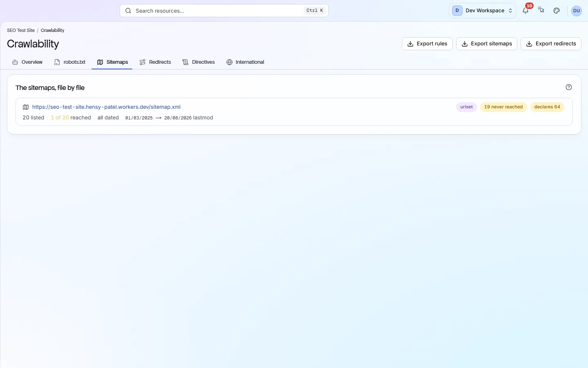Click the Crawlability breadcrumb item
Screen dimensions: 588x368
click(x=53, y=30)
